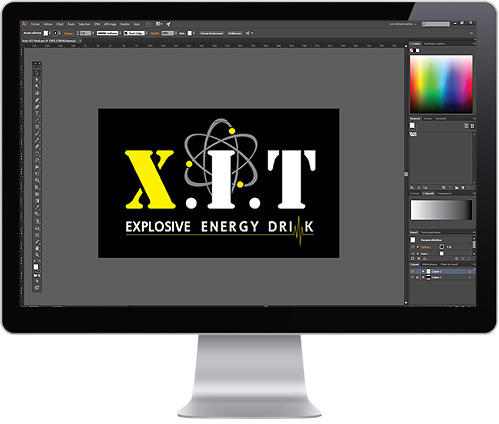Screen dimensions: 499x424
Task: Open the Fichier menu
Action: pyautogui.click(x=35, y=24)
